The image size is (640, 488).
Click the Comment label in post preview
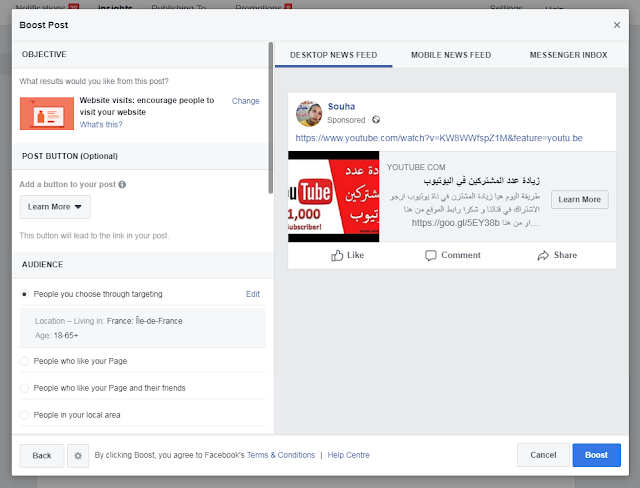[461, 255]
